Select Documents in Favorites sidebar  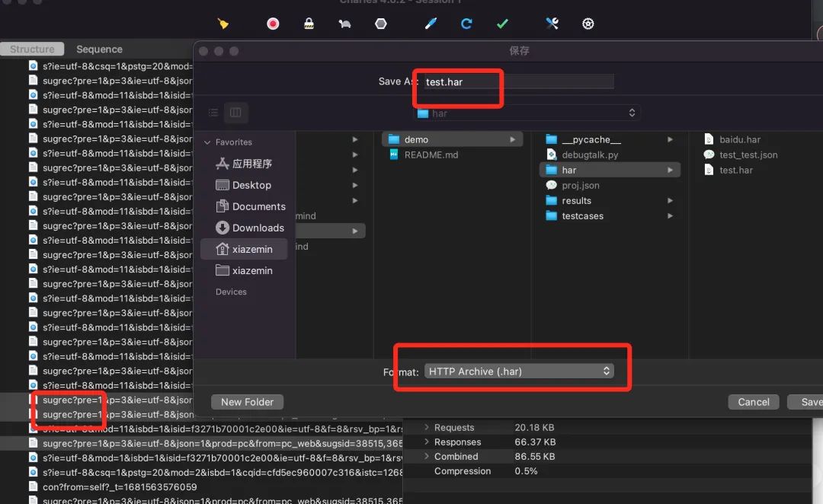click(x=244, y=206)
